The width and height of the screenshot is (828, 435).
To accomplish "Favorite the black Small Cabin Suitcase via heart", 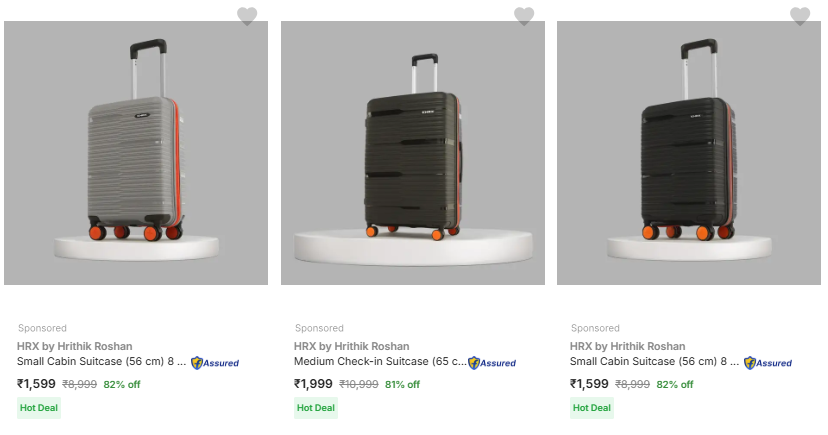I will (x=800, y=16).
